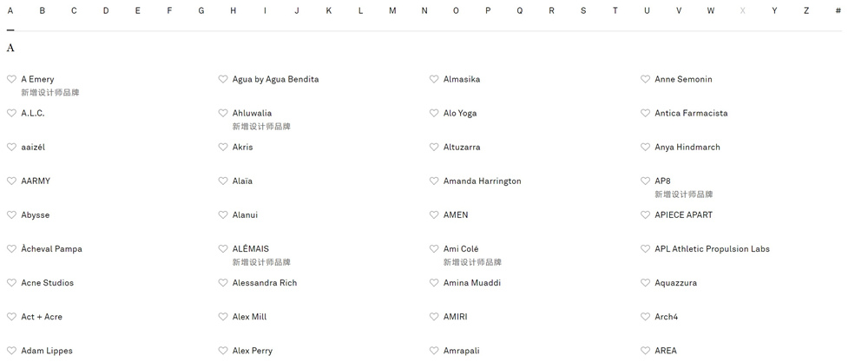Toggle favorite heart for AREA
This screenshot has height=362, width=868.
pos(645,351)
